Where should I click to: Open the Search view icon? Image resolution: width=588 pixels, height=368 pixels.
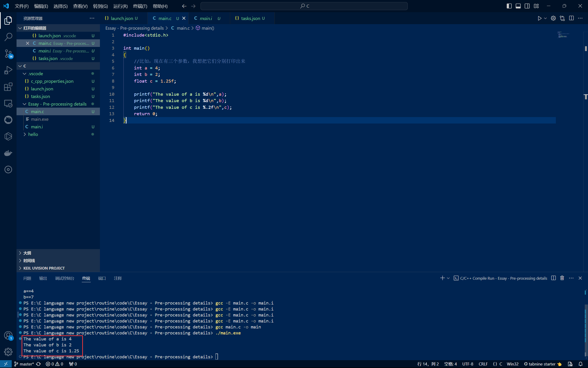8,37
